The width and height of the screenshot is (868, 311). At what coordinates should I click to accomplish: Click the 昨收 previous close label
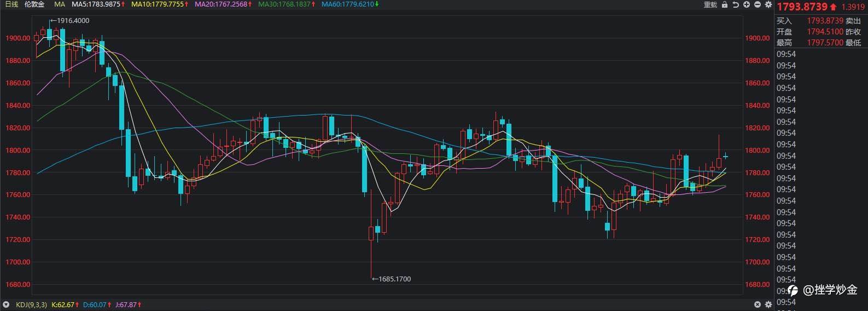853,32
